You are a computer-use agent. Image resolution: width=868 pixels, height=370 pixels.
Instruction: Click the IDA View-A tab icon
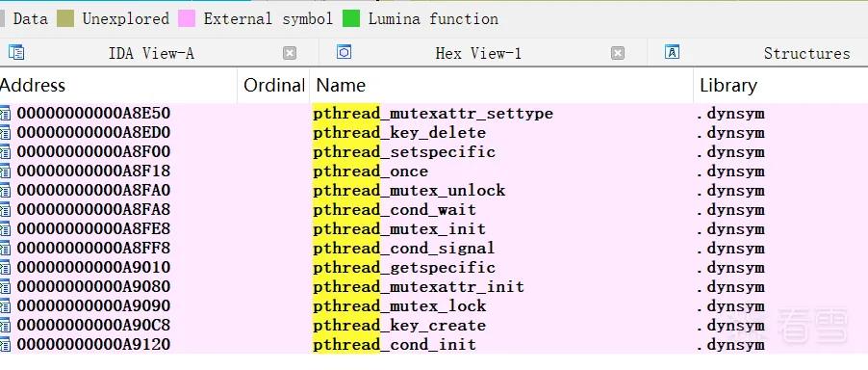coord(16,53)
